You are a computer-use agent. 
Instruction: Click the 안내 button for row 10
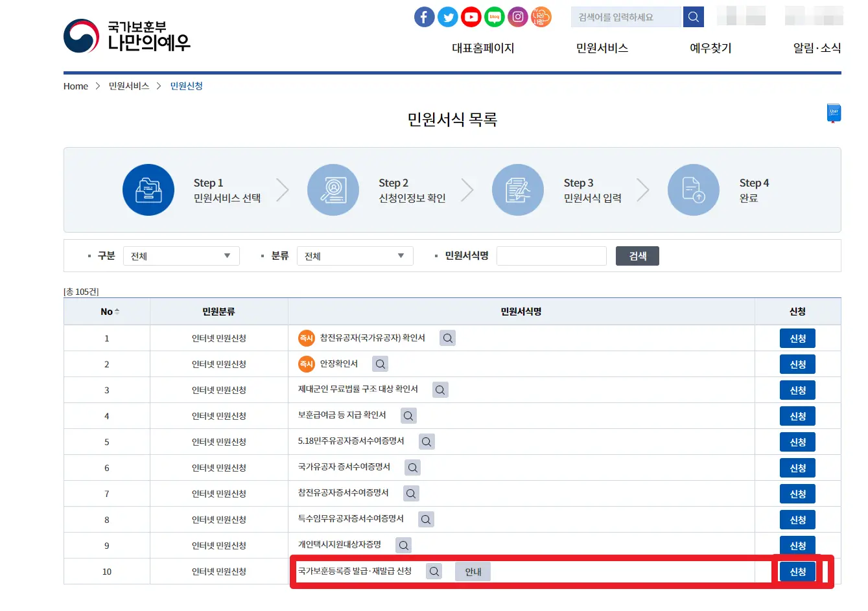(473, 571)
